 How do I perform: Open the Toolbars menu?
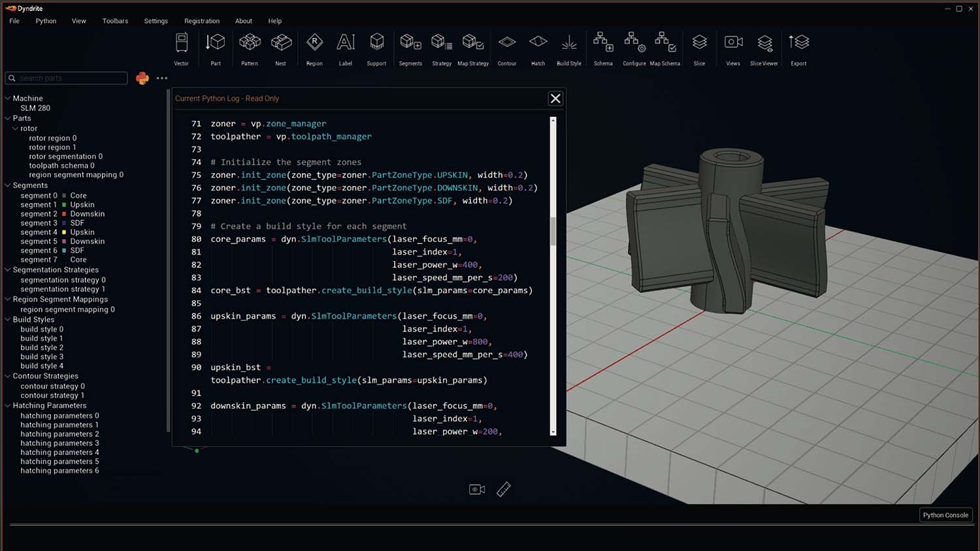(115, 21)
